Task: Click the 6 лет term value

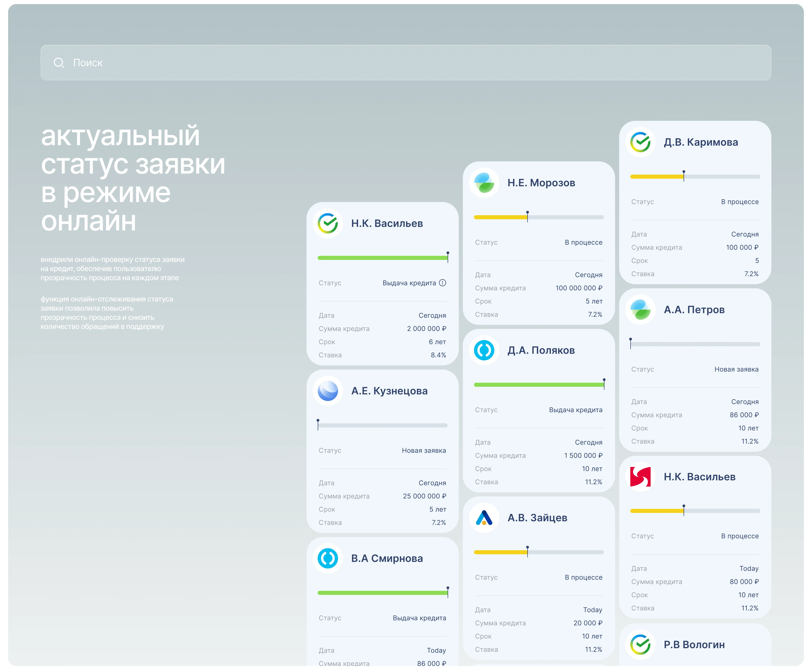Action: [x=437, y=342]
